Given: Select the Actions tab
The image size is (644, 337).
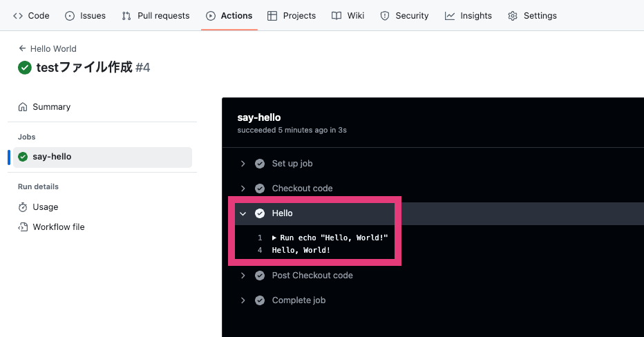Looking at the screenshot, I should (229, 16).
